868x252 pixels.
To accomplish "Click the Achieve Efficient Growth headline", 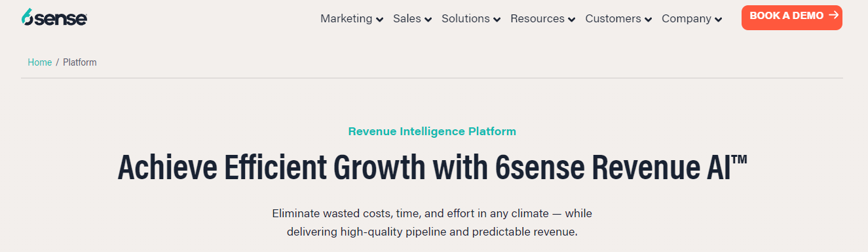I will tap(432, 167).
